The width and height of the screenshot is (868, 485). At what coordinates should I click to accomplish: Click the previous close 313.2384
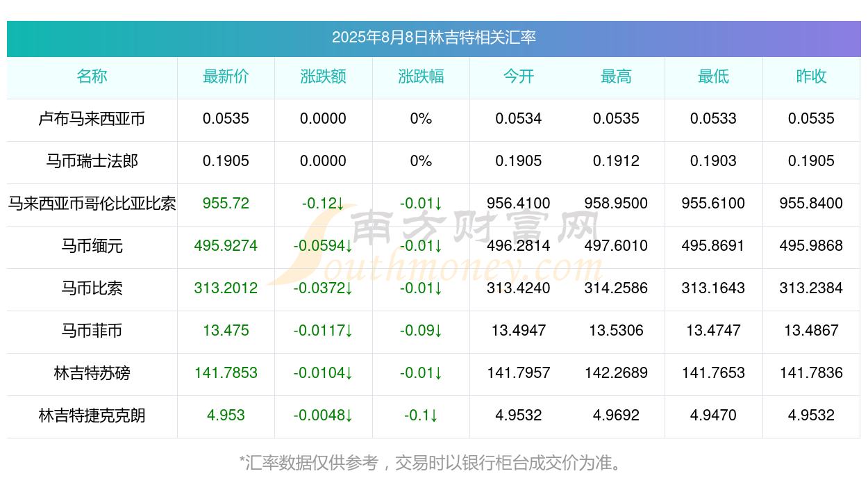811,288
